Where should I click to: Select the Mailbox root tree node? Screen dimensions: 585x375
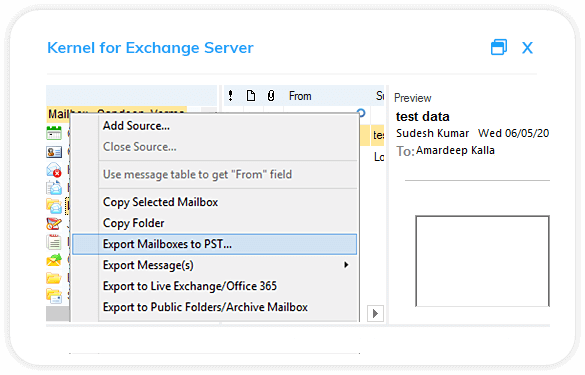tap(116, 114)
